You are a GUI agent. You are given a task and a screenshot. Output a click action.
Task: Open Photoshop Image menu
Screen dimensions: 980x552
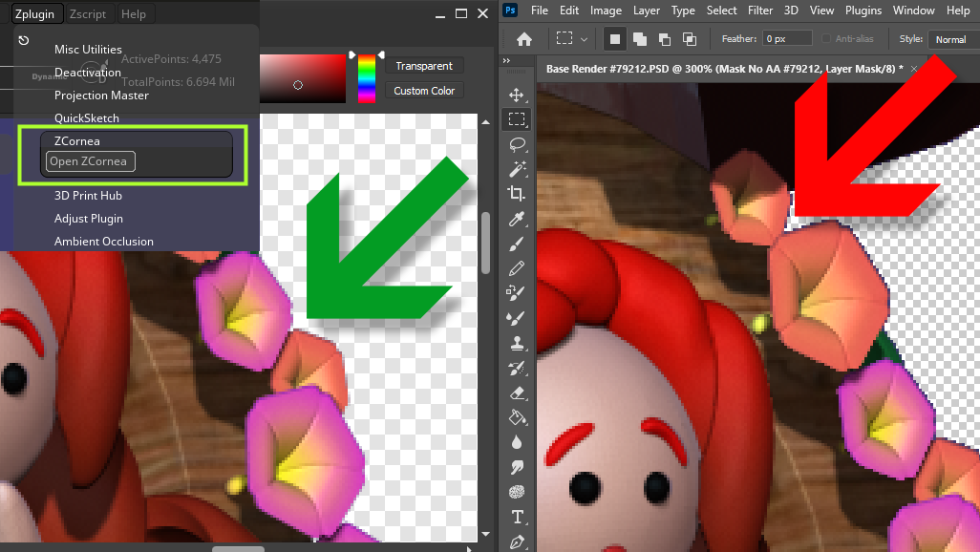pyautogui.click(x=606, y=11)
